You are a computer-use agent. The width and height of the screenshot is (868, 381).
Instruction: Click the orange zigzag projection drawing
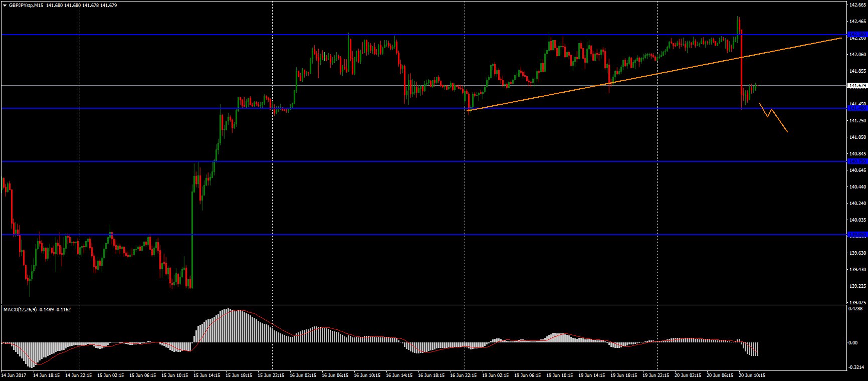[x=773, y=117]
